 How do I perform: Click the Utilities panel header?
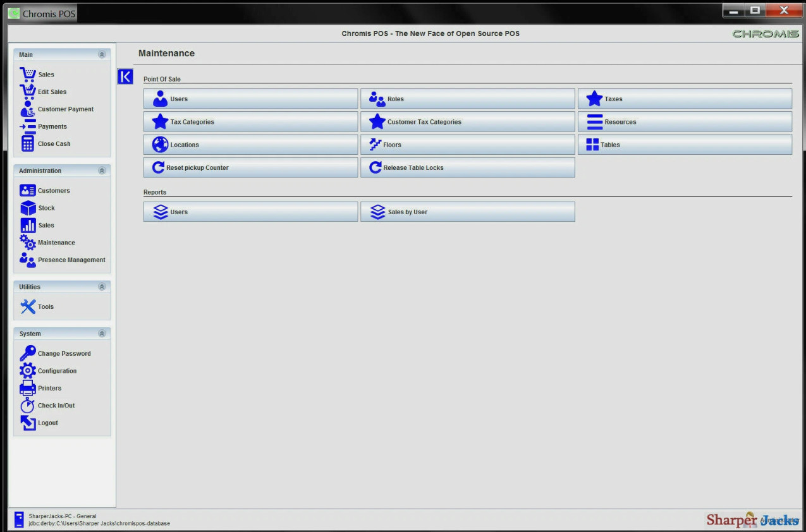(62, 287)
